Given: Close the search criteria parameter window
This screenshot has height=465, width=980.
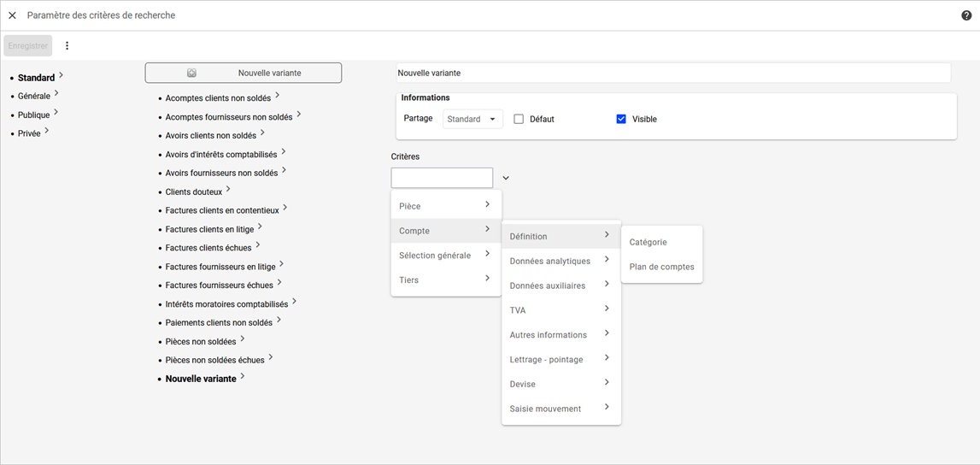Looking at the screenshot, I should click(12, 15).
